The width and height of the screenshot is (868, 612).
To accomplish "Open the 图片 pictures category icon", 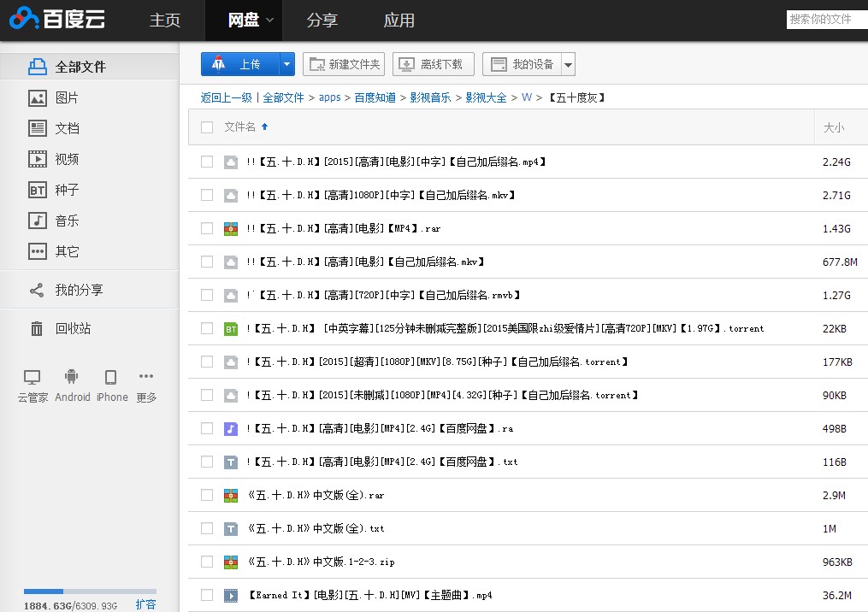I will 37,98.
